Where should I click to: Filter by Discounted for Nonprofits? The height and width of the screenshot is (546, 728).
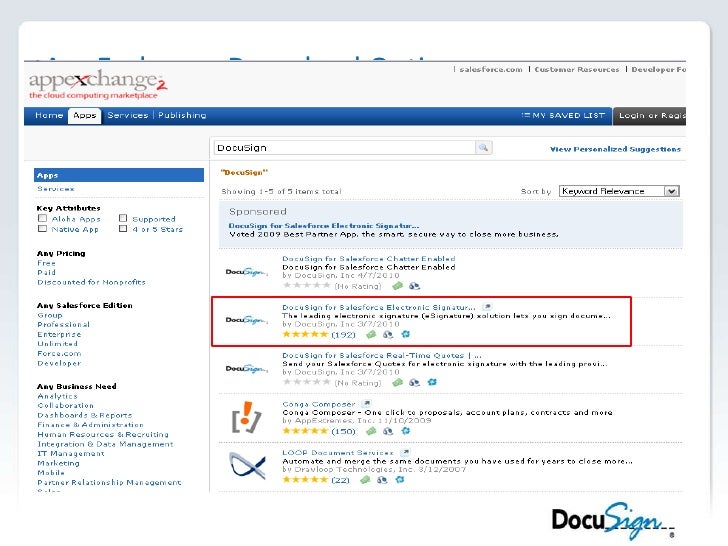91,282
